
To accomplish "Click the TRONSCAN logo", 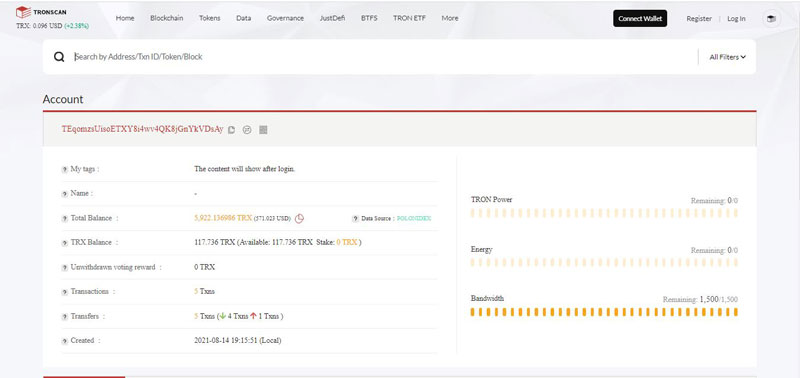I will pyautogui.click(x=41, y=12).
